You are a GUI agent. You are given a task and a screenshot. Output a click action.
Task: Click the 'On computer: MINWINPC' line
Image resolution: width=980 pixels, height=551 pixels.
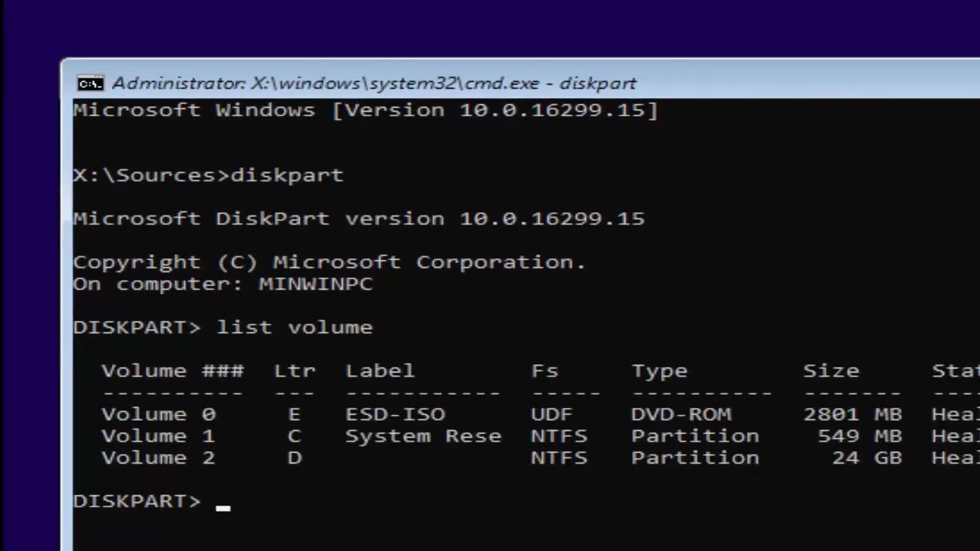223,284
